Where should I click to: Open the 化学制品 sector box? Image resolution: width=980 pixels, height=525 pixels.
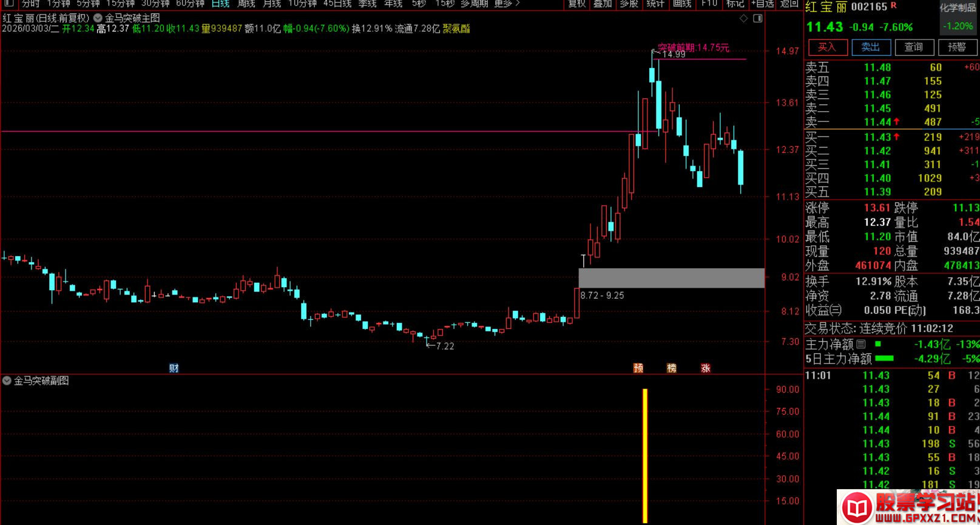click(x=958, y=18)
